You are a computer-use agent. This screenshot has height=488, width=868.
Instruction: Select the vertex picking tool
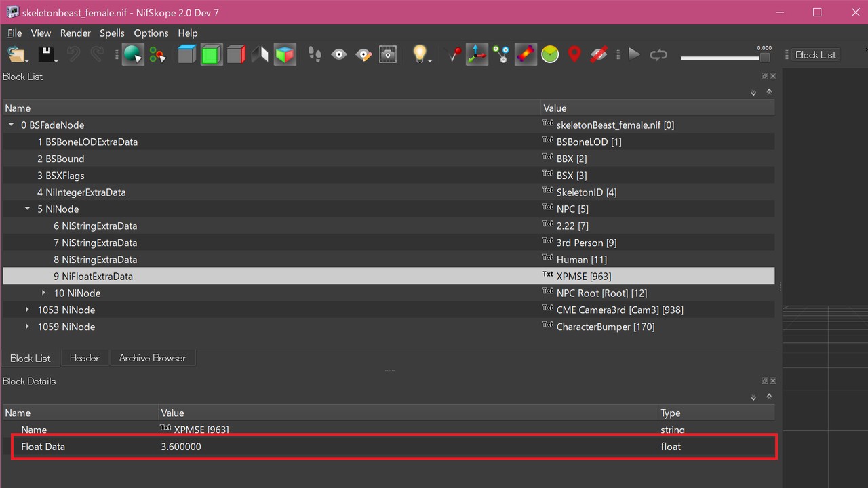click(157, 55)
